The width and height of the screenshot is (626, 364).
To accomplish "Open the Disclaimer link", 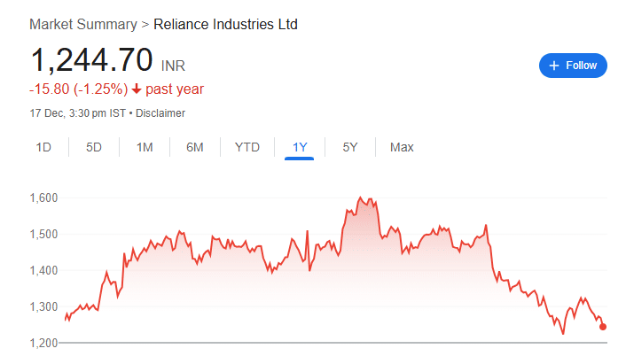I will pos(160,113).
